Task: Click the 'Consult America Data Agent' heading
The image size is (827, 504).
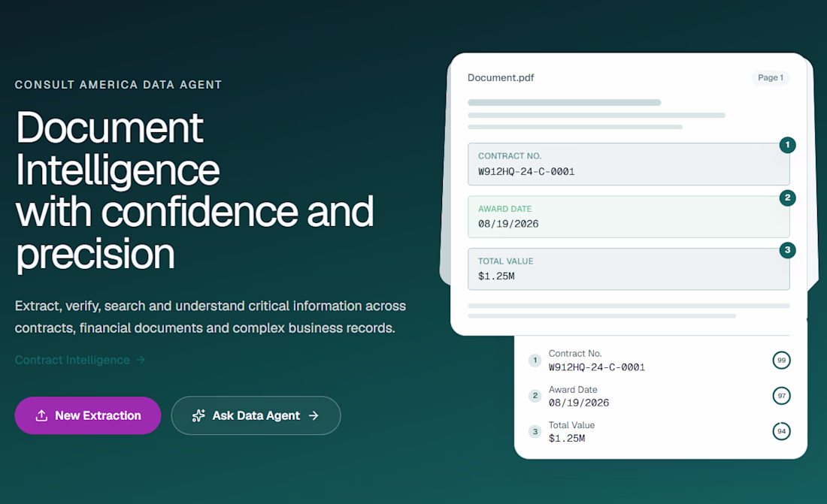Action: pos(118,84)
